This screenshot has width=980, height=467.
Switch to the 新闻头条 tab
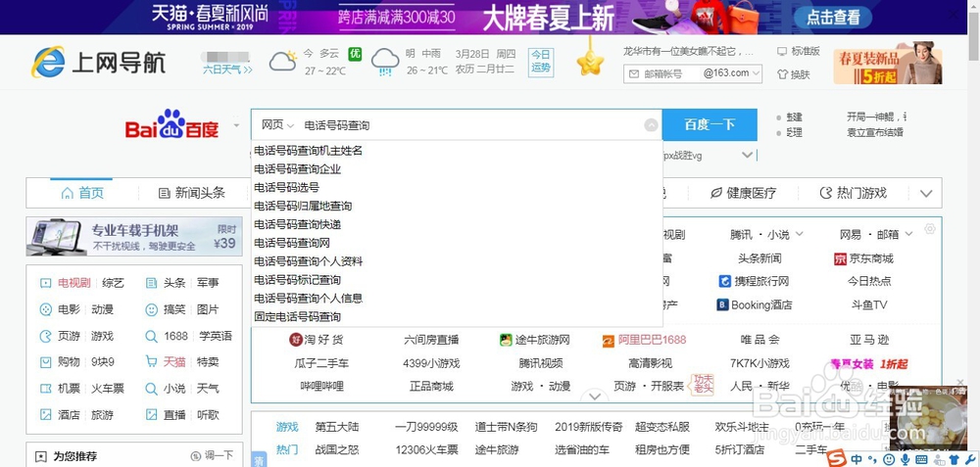click(192, 193)
